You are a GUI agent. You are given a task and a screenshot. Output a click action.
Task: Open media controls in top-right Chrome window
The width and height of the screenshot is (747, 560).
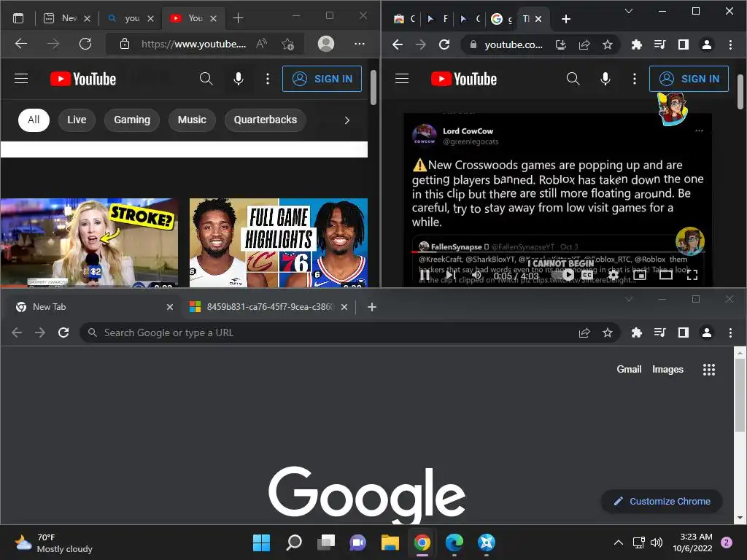click(x=659, y=44)
